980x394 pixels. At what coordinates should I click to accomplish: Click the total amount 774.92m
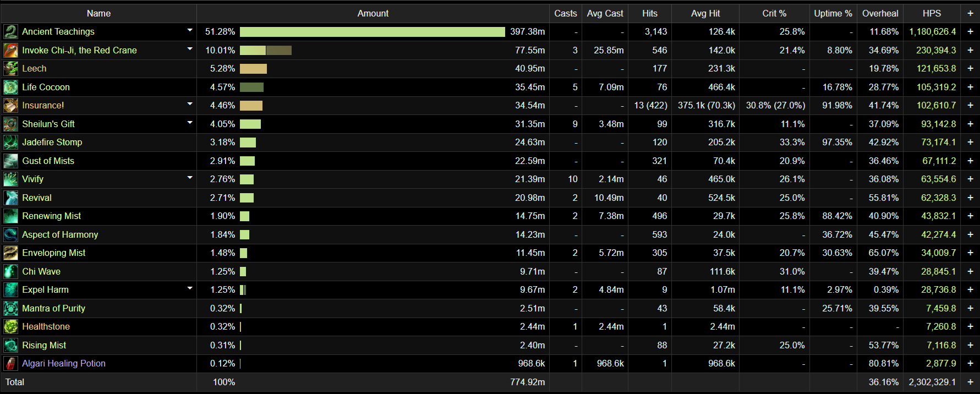coord(527,382)
